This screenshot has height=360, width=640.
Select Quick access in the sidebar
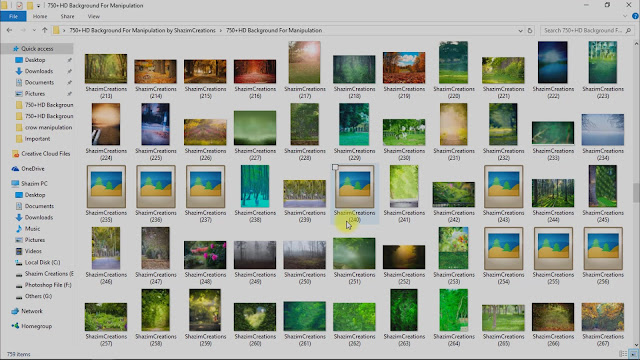pos(37,49)
